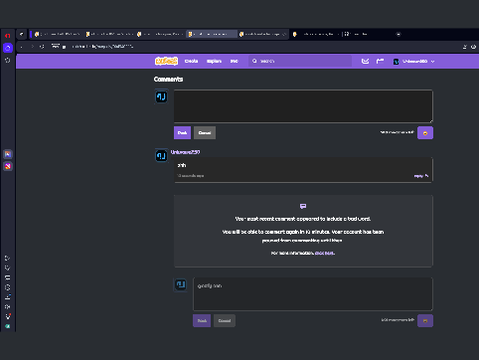The image size is (479, 360).
Task: Click the blue-purple sidebar app icon
Action: click(x=8, y=154)
